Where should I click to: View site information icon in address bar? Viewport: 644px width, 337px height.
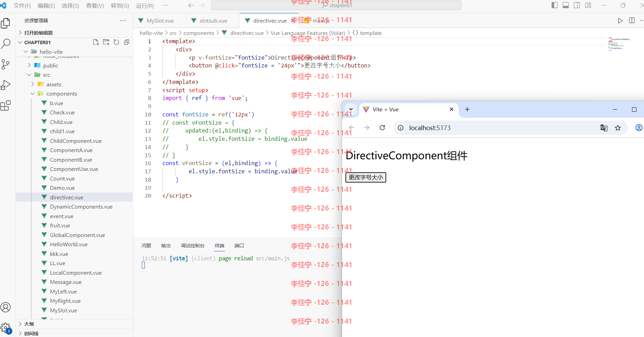400,128
